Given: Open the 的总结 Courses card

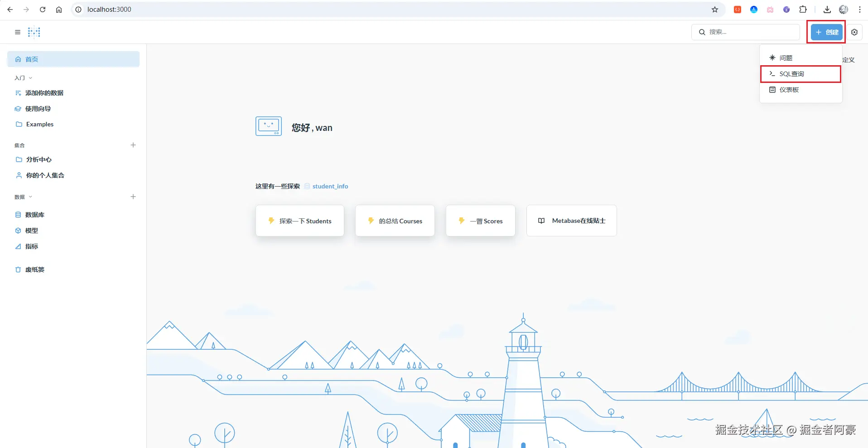Looking at the screenshot, I should click(x=395, y=221).
